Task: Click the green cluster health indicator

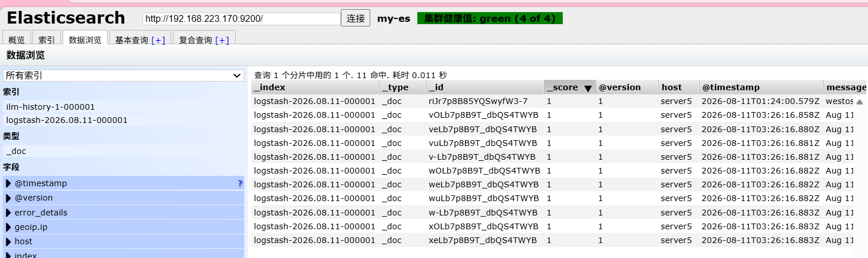Action: 490,18
